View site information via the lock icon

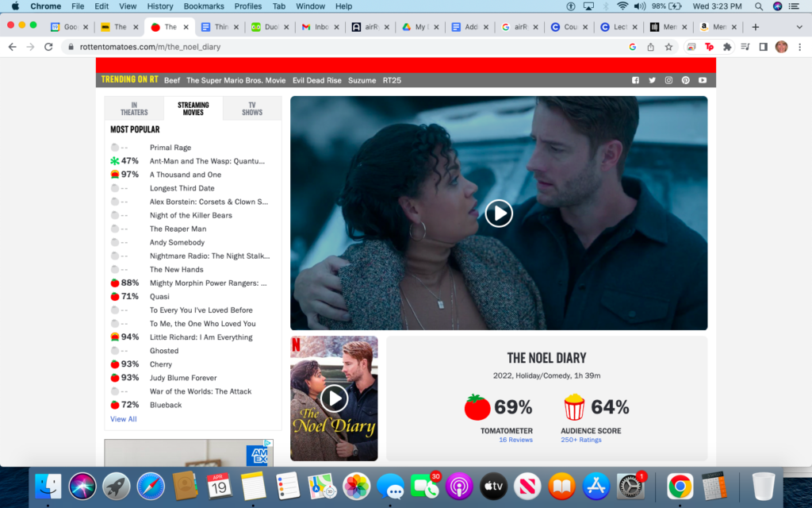click(x=71, y=47)
